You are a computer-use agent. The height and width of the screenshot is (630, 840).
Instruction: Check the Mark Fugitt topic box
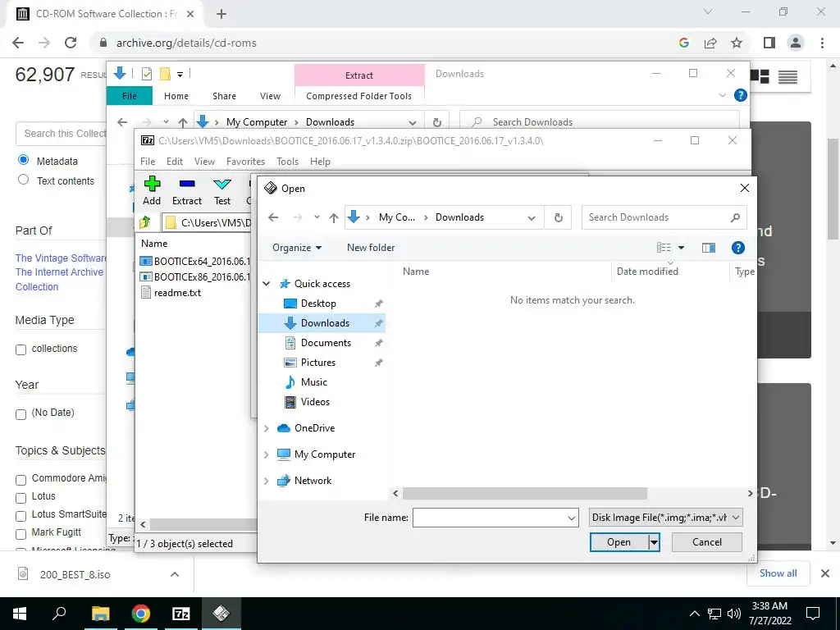click(x=21, y=534)
